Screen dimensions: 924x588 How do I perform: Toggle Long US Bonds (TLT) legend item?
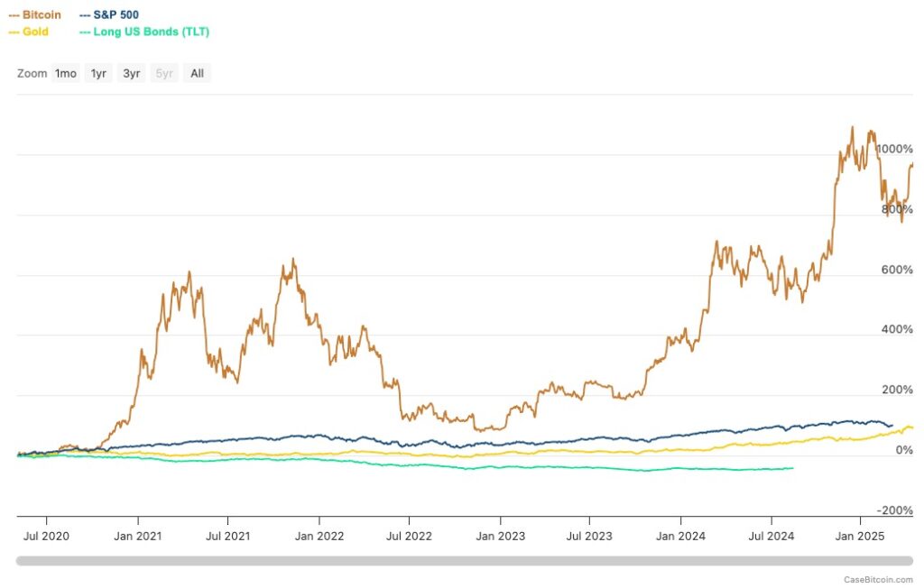pyautogui.click(x=144, y=32)
